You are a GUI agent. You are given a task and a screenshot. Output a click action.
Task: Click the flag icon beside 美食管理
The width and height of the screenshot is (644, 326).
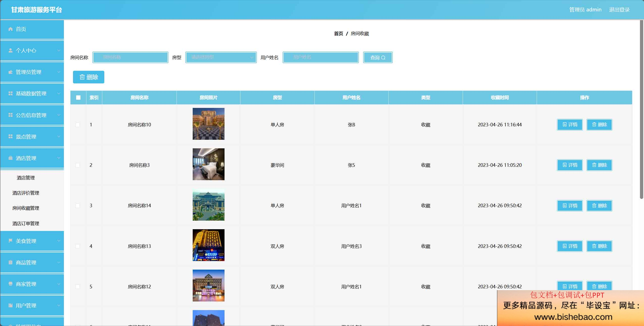pos(10,241)
